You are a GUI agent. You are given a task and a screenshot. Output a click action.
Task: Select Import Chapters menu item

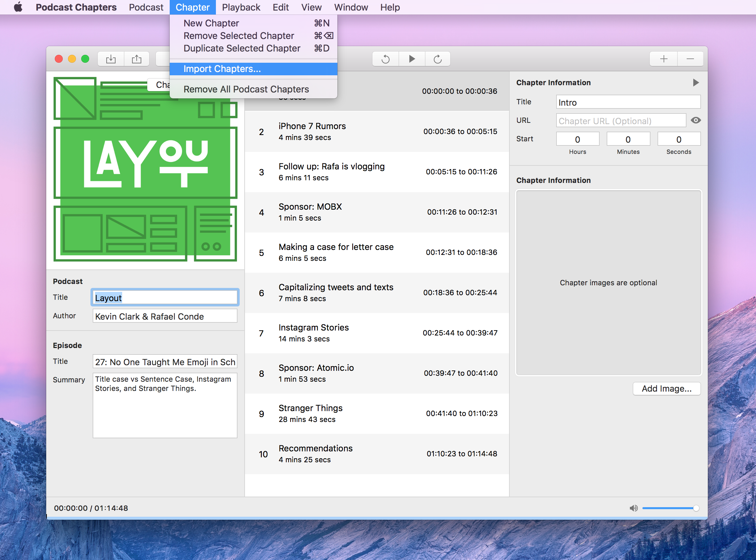[x=222, y=68]
